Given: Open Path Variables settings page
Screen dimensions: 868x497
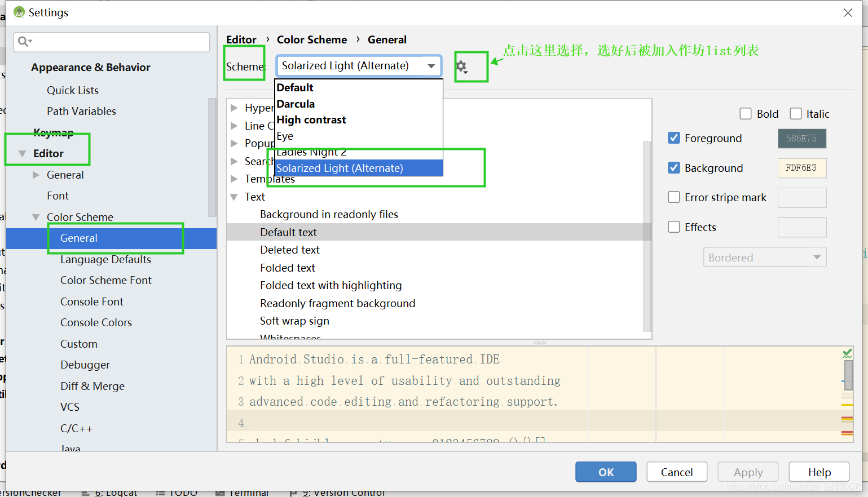Looking at the screenshot, I should [x=81, y=111].
